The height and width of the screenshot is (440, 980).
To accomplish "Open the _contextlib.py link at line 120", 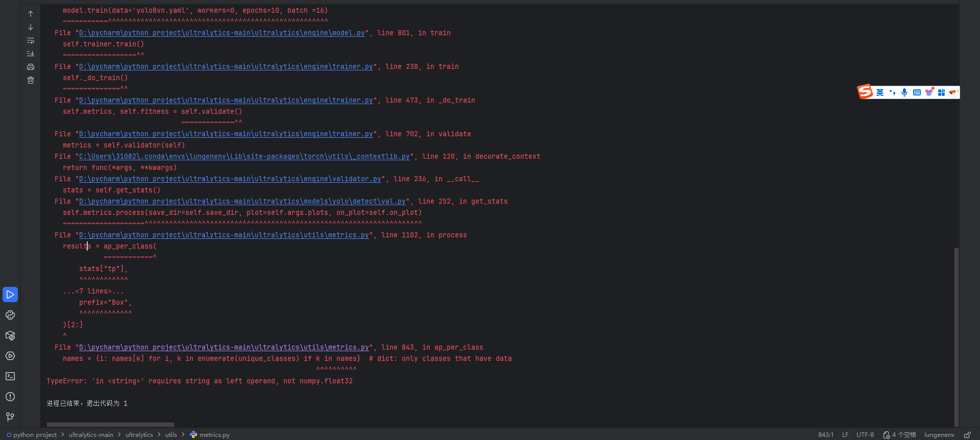I will [x=244, y=156].
